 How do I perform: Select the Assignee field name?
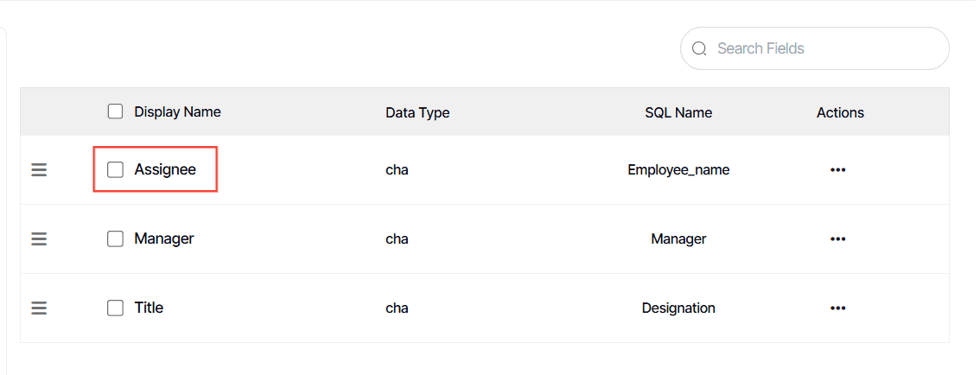(x=165, y=169)
